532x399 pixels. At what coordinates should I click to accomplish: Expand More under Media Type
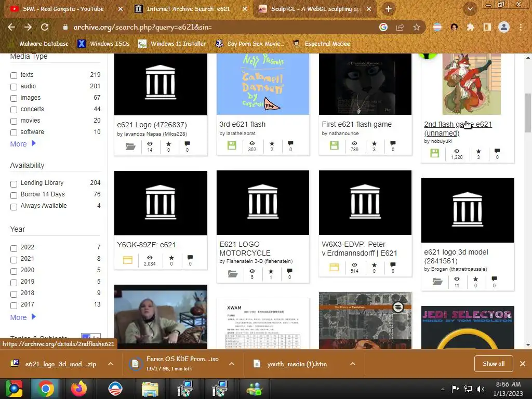coord(23,144)
